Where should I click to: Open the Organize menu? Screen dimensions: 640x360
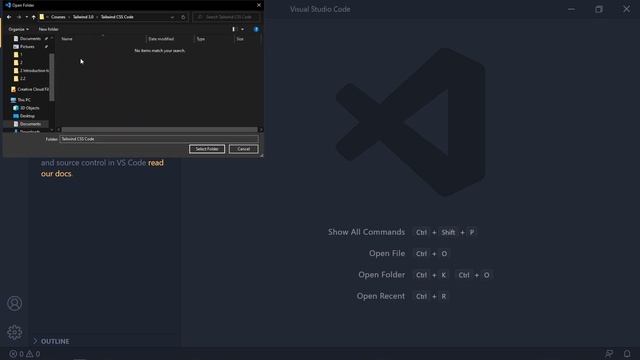(x=18, y=29)
